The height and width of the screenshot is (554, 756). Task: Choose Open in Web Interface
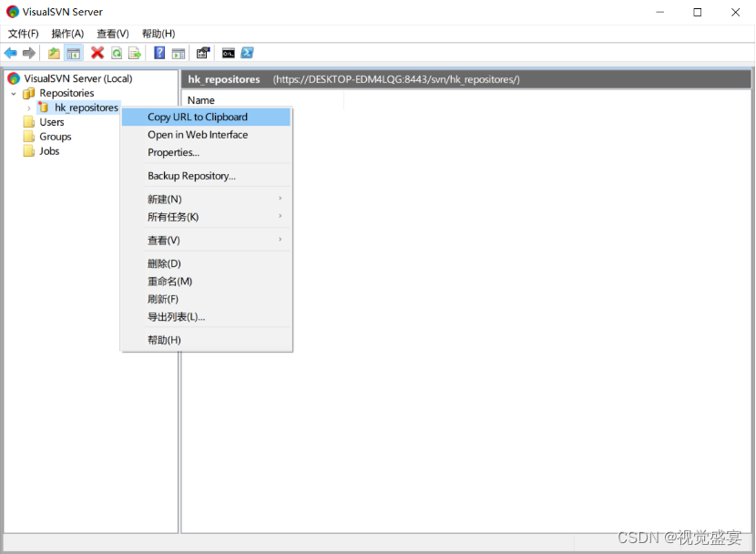point(207,135)
